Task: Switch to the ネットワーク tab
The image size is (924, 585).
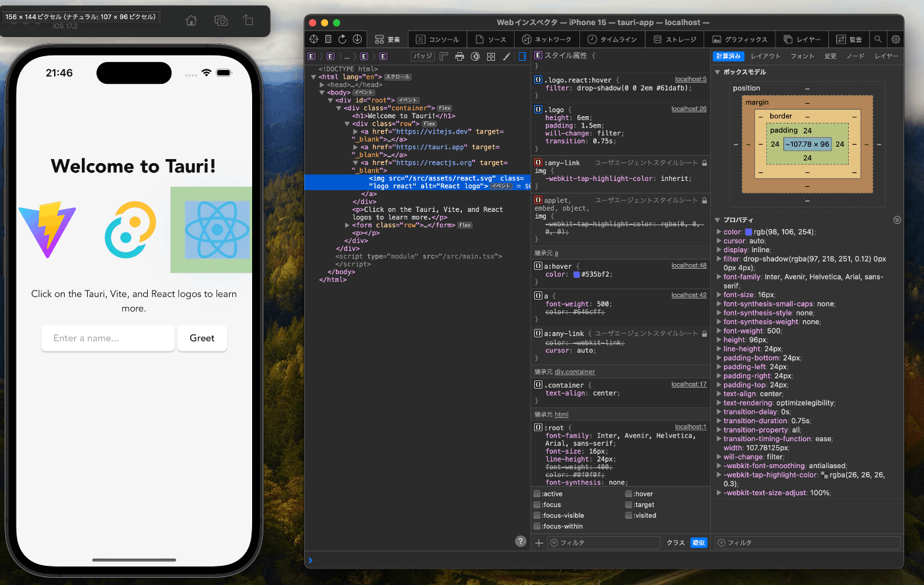Action: [547, 40]
